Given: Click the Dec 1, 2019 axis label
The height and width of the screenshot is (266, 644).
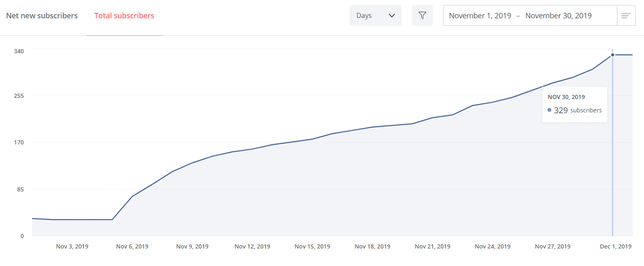Looking at the screenshot, I should pos(616,246).
